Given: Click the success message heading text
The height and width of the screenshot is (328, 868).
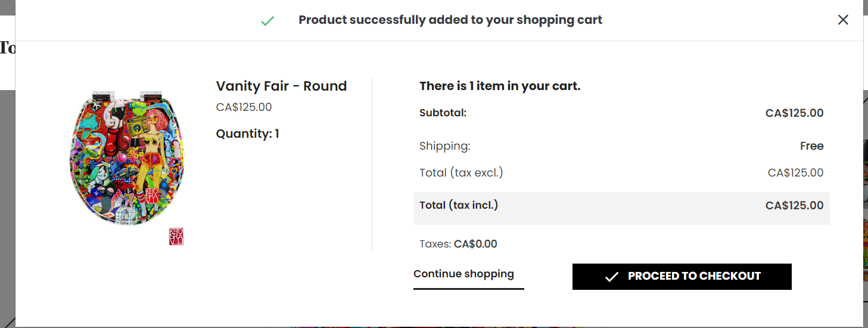Looking at the screenshot, I should coord(450,20).
